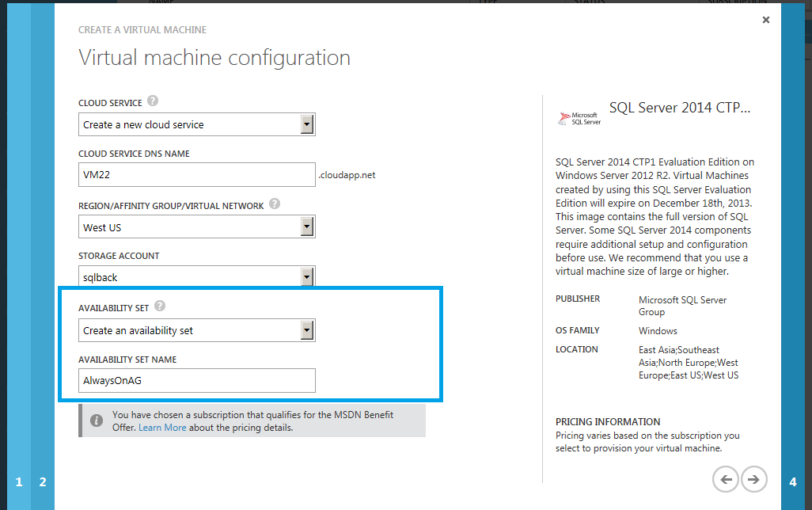Switch to wizard step 2
812x510 pixels.
coord(43,481)
